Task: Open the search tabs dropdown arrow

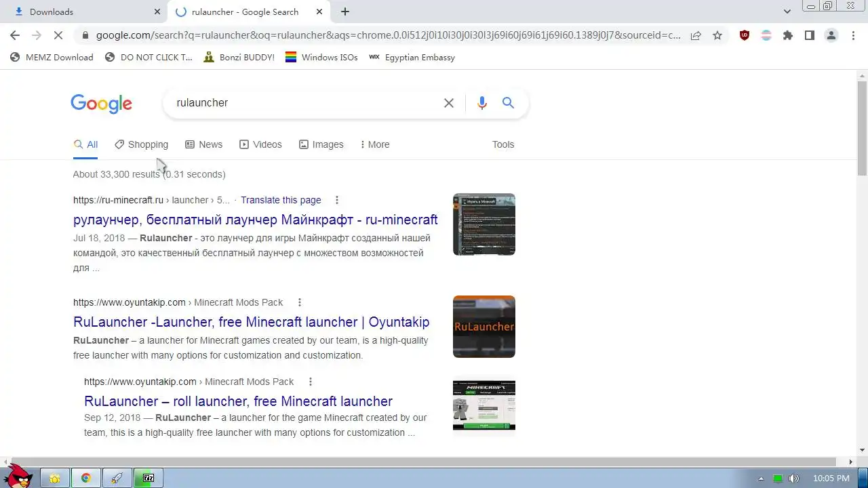Action: 787,12
